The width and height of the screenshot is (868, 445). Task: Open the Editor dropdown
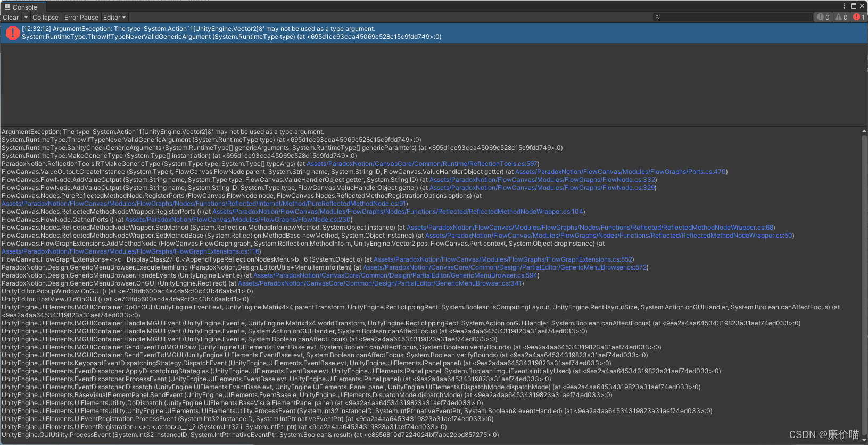[114, 18]
